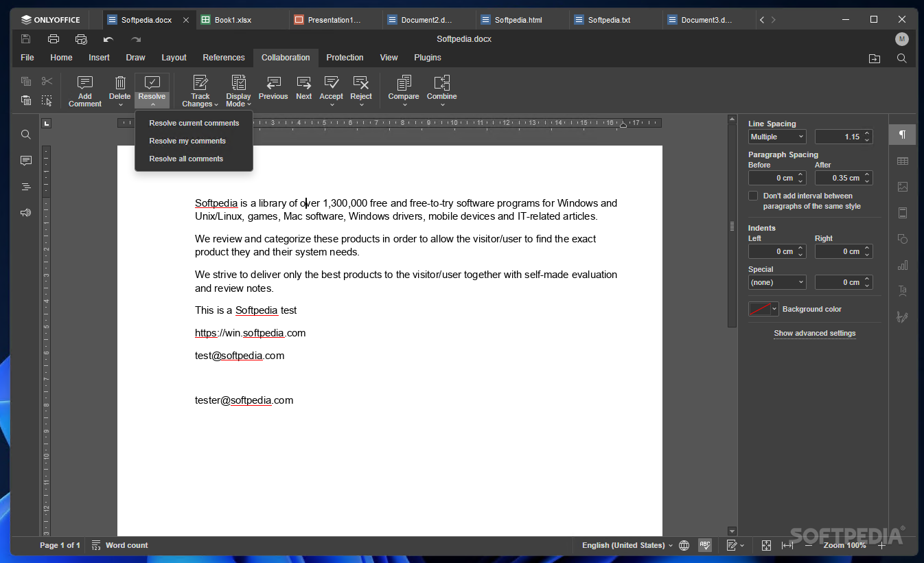Click the zoom out minus button

pyautogui.click(x=808, y=545)
